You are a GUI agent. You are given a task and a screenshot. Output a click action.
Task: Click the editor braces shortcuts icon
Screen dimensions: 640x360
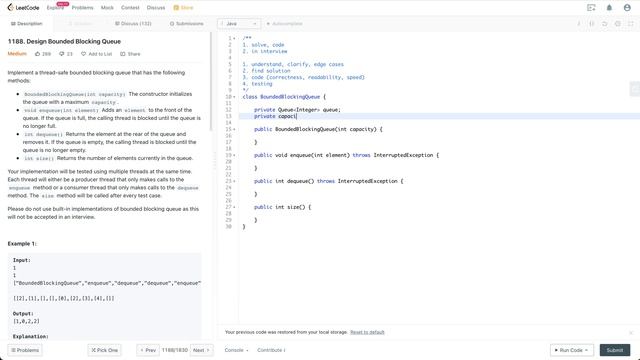pyautogui.click(x=591, y=24)
